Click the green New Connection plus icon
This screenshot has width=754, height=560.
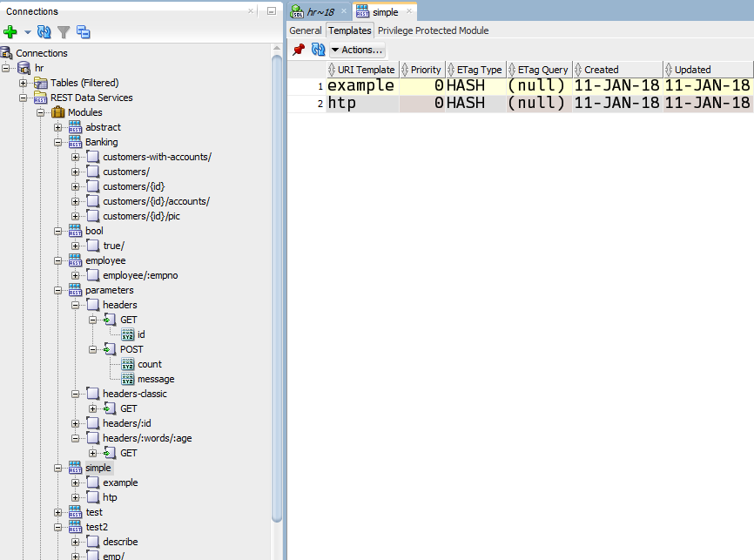10,32
